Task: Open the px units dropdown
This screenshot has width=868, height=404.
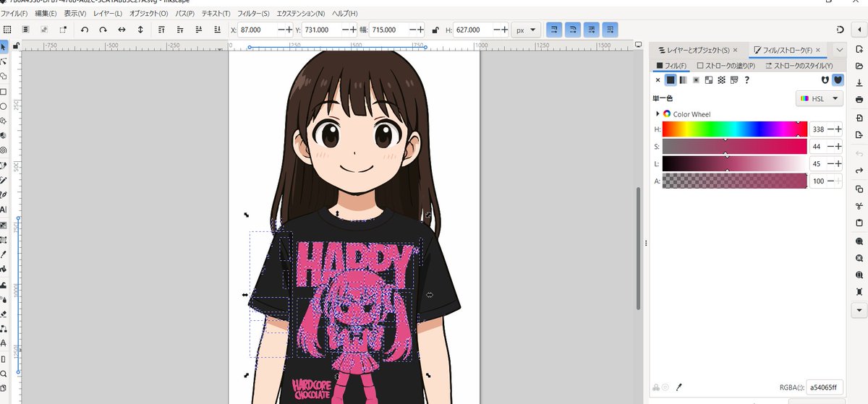Action: tap(526, 30)
